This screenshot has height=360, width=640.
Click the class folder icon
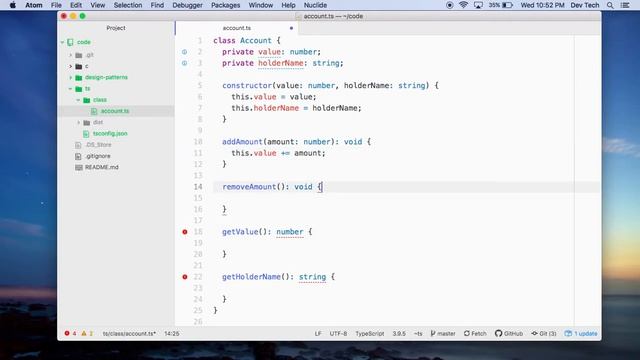87,100
